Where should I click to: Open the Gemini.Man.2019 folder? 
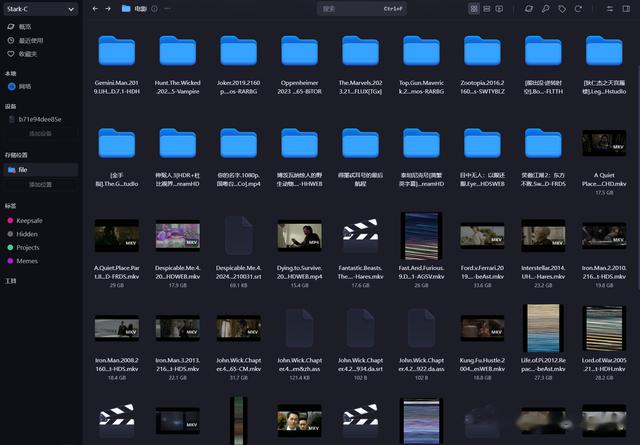117,51
